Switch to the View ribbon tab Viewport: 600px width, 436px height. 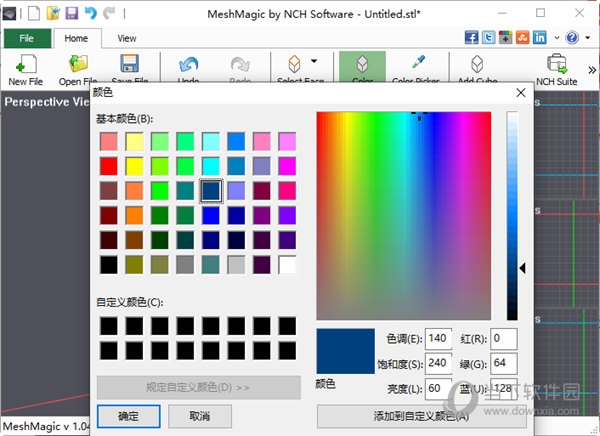coord(127,38)
